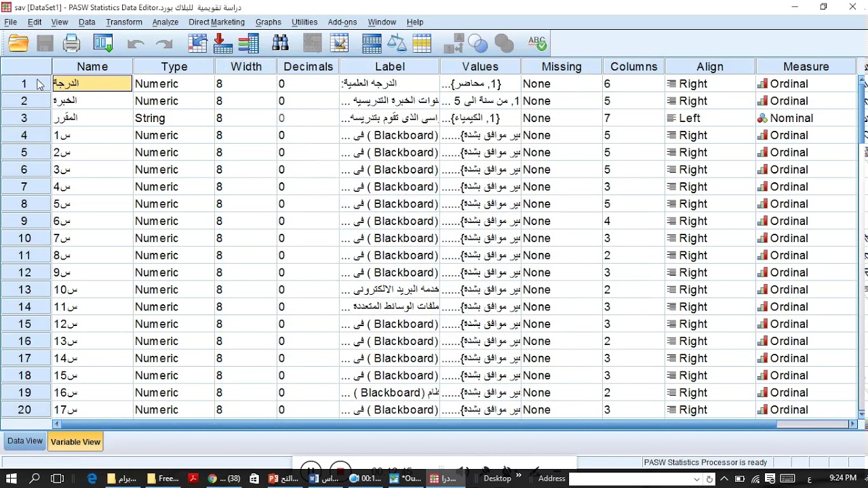Viewport: 868px width, 488px height.
Task: Click Use Variable Sets circles icon
Action: point(478,44)
